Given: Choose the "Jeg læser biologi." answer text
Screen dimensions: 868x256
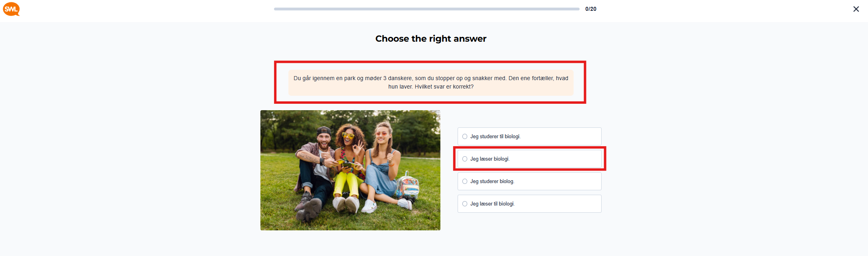Looking at the screenshot, I should [490, 159].
